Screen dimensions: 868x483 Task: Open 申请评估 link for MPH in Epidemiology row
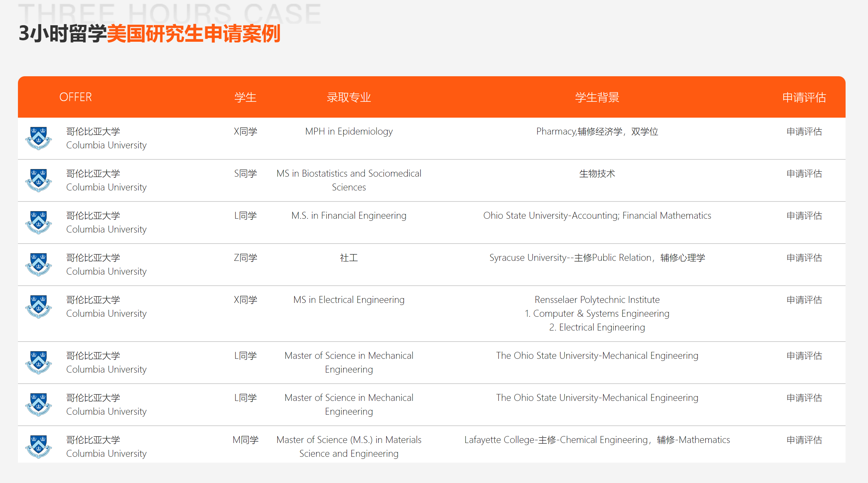[804, 131]
